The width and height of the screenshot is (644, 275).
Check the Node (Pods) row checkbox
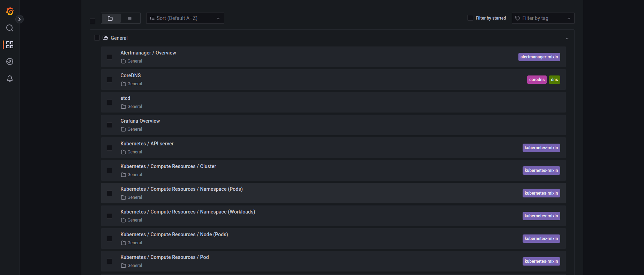pos(110,239)
